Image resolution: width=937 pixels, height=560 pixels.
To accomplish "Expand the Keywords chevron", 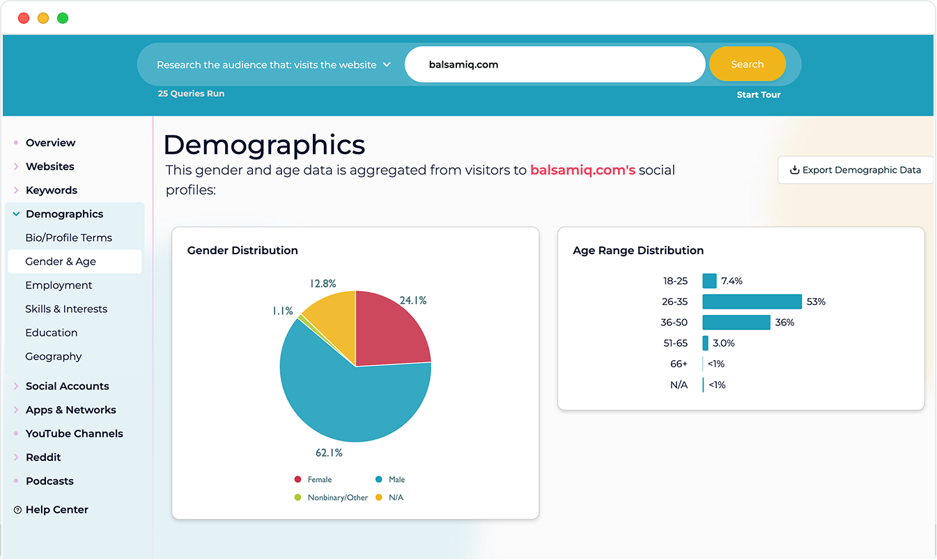I will (16, 190).
